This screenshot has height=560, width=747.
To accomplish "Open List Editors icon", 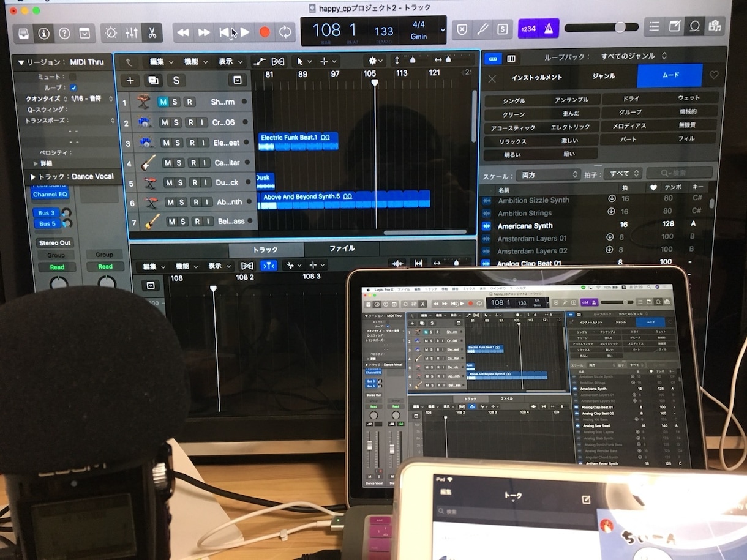I will (655, 26).
